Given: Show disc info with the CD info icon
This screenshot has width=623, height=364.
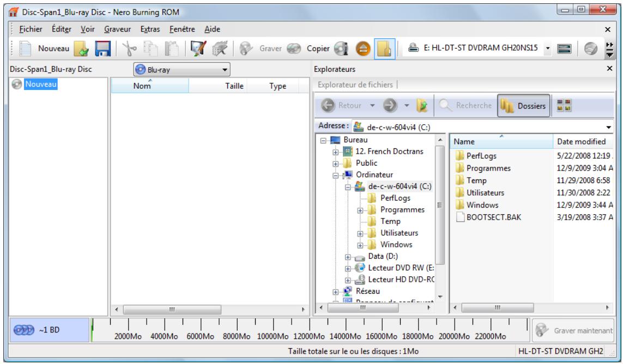Looking at the screenshot, I should (341, 48).
